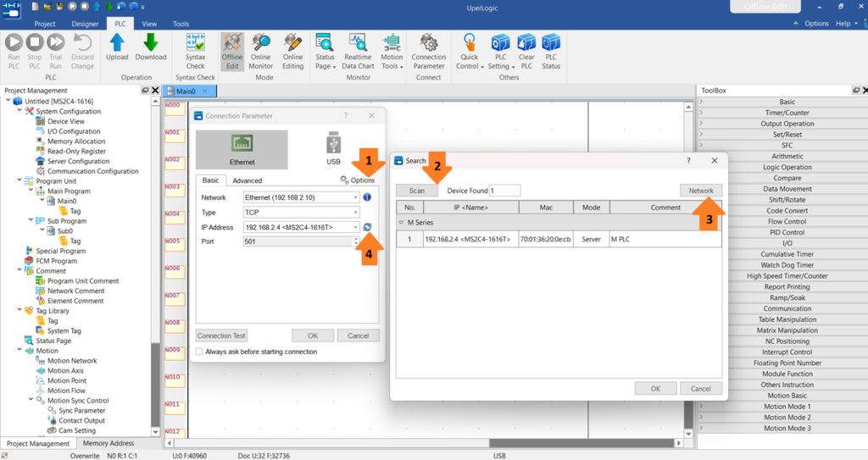
Task: Collapse the Program Unit node
Action: tap(19, 180)
